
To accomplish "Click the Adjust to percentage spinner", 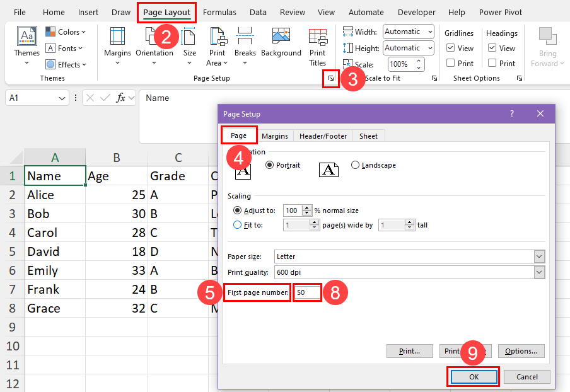I will 307,210.
